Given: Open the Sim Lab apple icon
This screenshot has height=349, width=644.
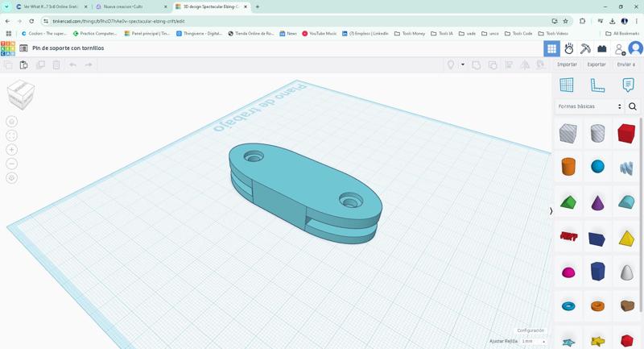Looking at the screenshot, I should tap(568, 48).
